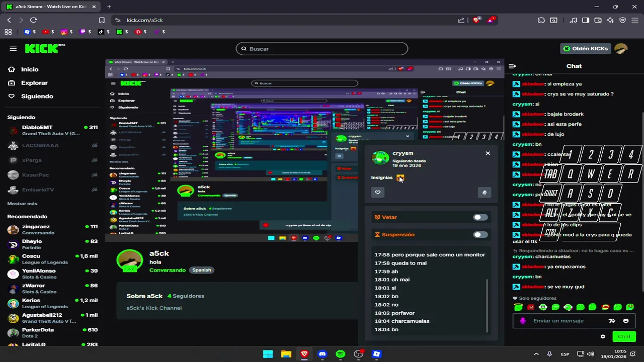Open the Brave Wallet icon
Screen dimensions: 644x362
point(598,20)
